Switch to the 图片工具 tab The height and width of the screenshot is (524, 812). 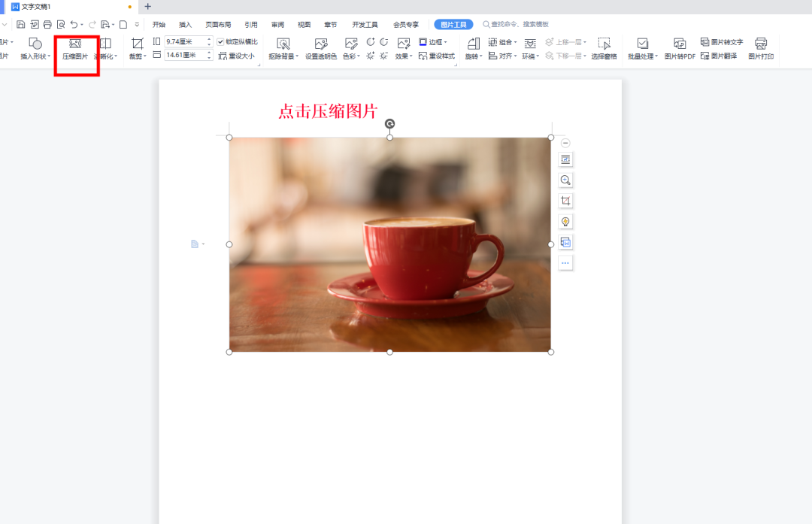pyautogui.click(x=453, y=24)
